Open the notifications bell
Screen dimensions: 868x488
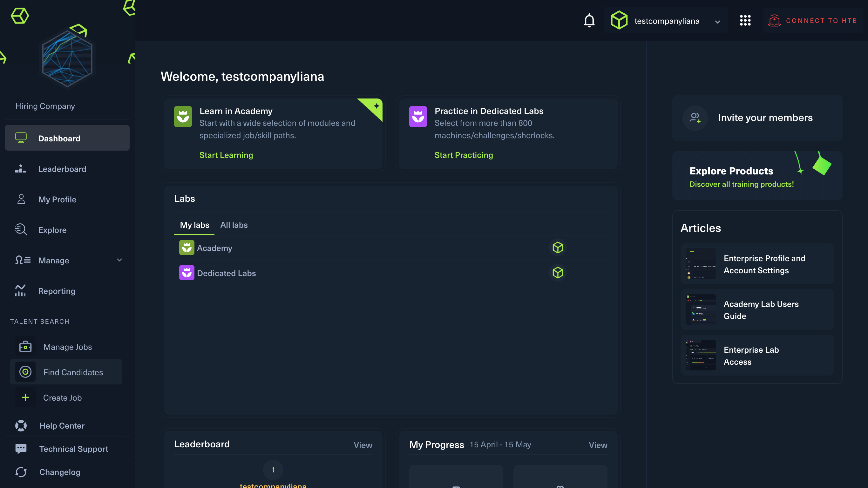coord(589,21)
